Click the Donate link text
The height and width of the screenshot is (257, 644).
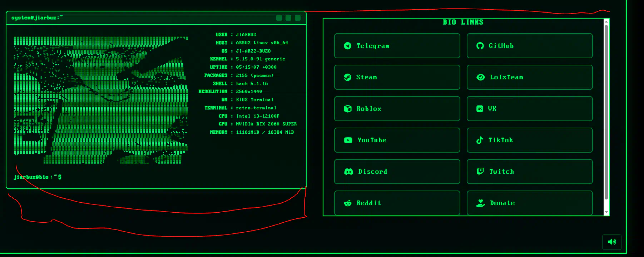(502, 203)
